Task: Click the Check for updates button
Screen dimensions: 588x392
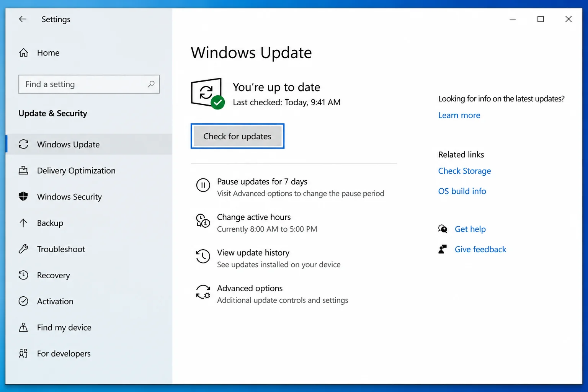Action: point(237,136)
